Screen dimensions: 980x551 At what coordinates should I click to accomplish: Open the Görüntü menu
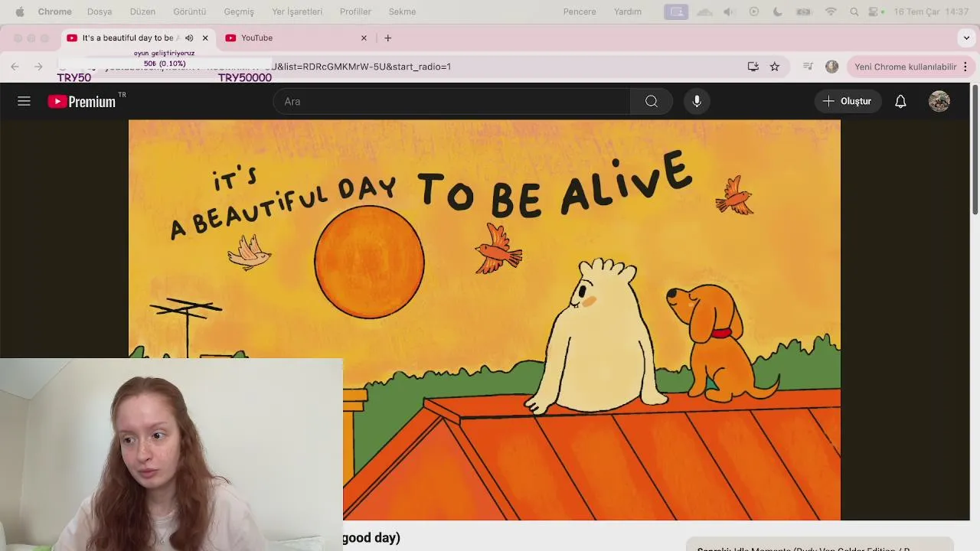pos(190,11)
